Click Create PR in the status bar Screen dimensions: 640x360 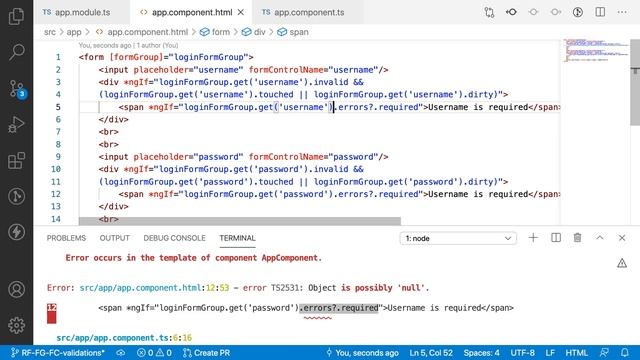207,353
